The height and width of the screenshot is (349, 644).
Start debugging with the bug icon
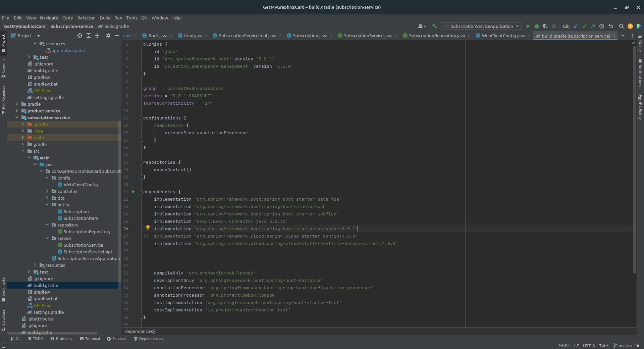pyautogui.click(x=537, y=26)
